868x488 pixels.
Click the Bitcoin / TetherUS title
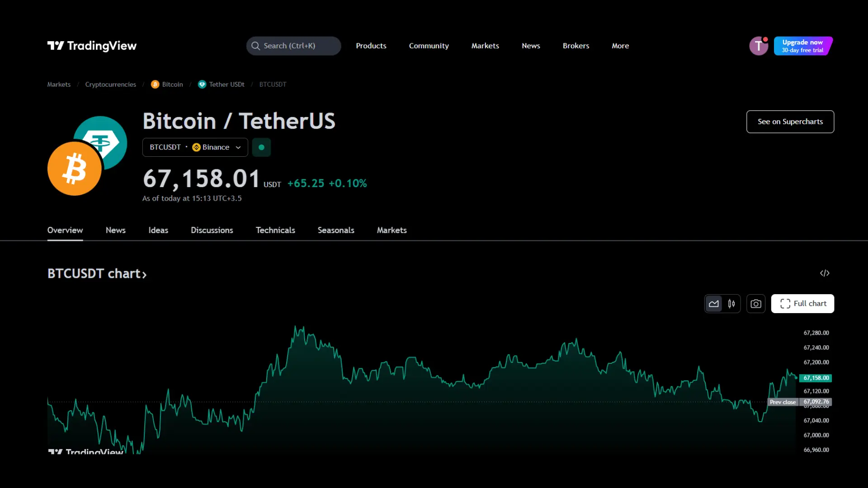239,121
